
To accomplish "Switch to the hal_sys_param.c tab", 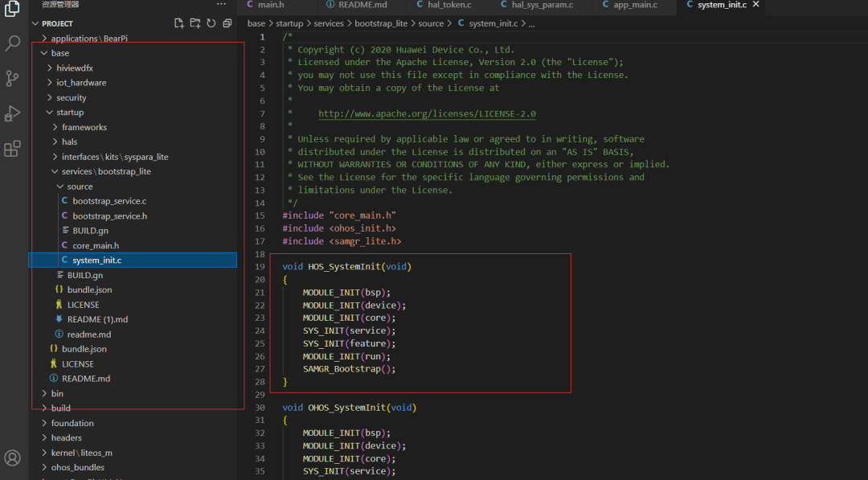I will pos(542,5).
